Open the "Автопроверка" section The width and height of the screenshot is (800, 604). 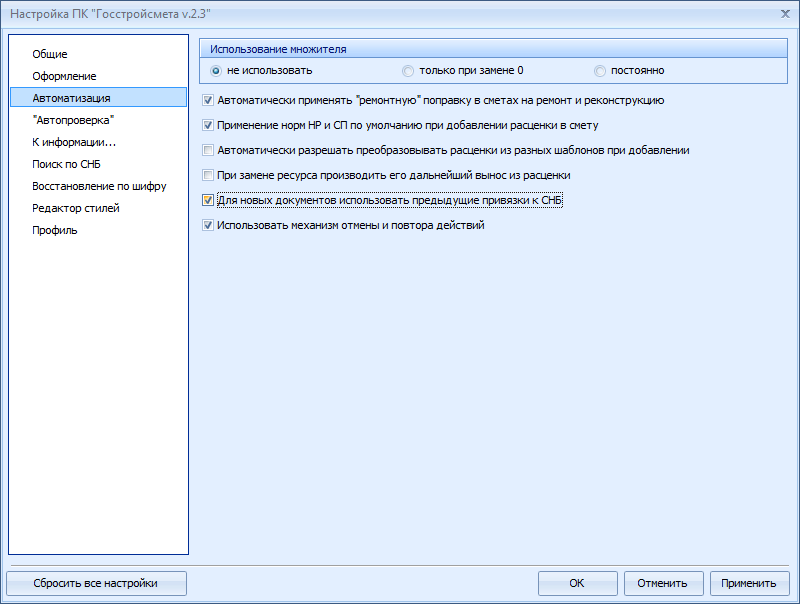point(98,120)
